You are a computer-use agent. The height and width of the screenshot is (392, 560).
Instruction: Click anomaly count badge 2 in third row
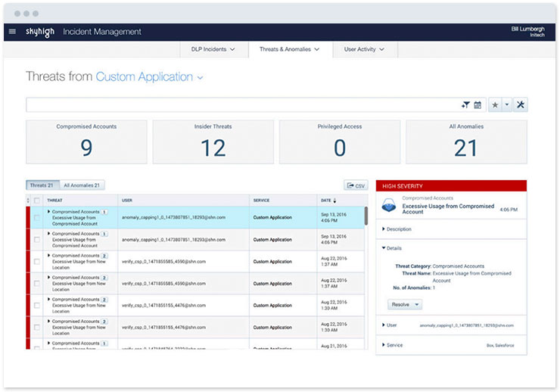click(104, 256)
